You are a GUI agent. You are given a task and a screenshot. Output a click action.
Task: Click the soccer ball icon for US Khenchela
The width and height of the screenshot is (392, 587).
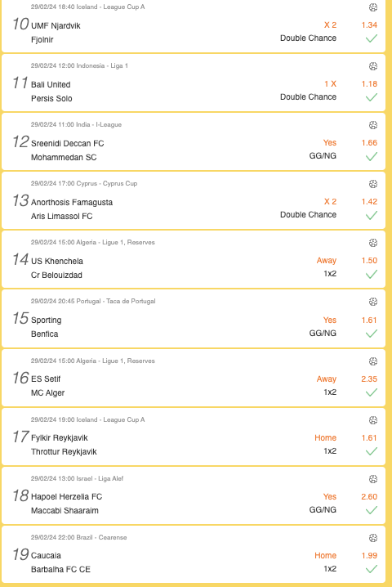(373, 243)
